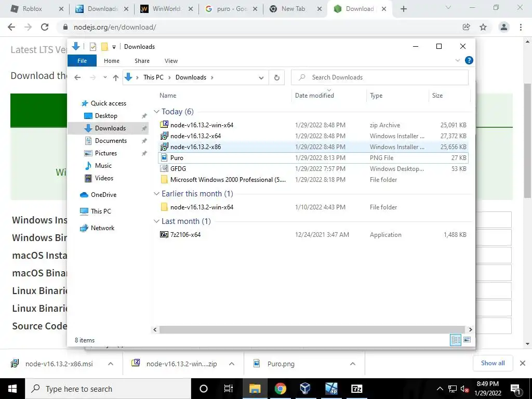Select the node-v16.13.2-win-x64 zip archive icon
532x399 pixels.
(x=164, y=125)
